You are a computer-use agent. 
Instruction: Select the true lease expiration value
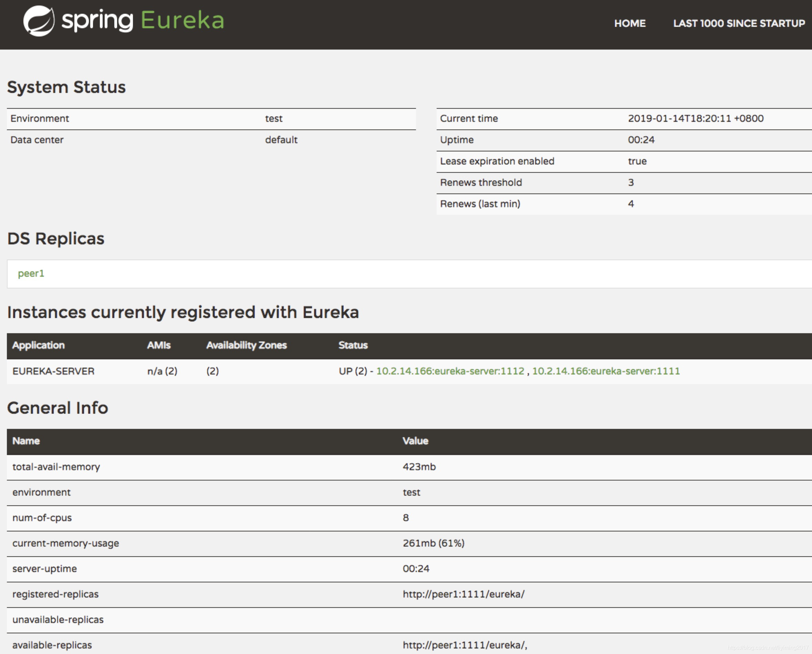[x=637, y=161]
